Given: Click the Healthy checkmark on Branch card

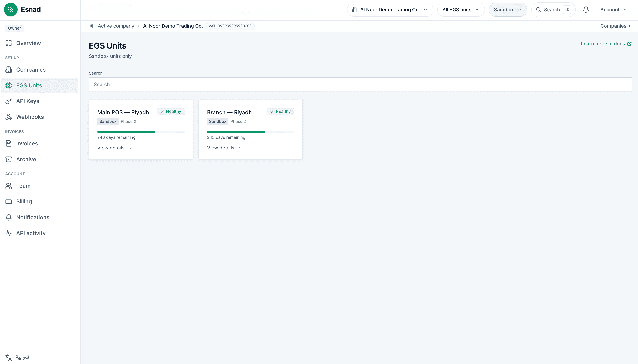Looking at the screenshot, I should pos(272,112).
